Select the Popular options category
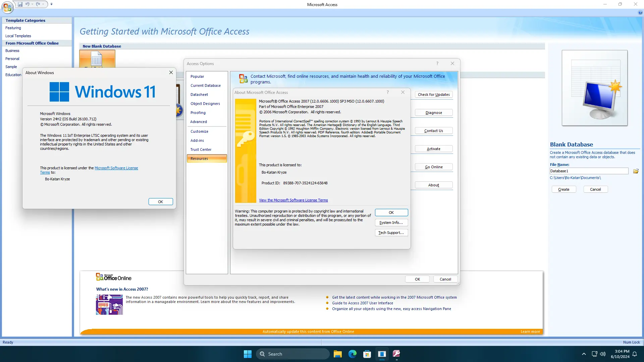Image resolution: width=644 pixels, height=362 pixels. coord(207,76)
